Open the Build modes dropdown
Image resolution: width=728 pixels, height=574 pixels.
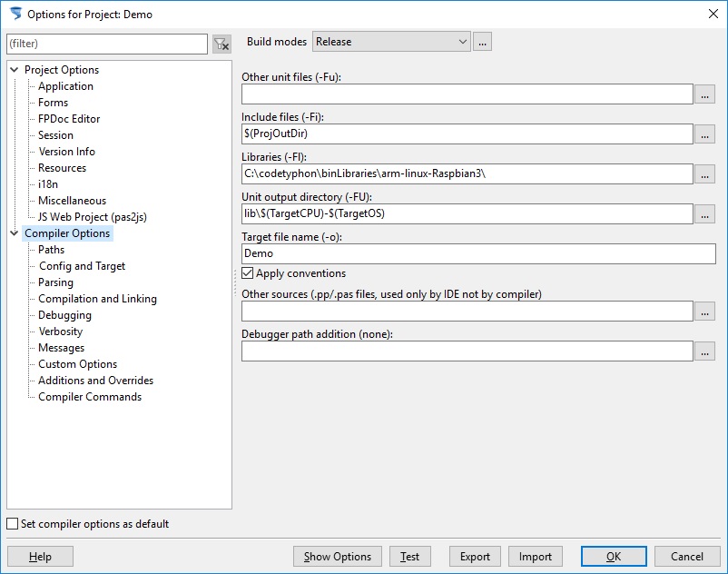coord(463,42)
